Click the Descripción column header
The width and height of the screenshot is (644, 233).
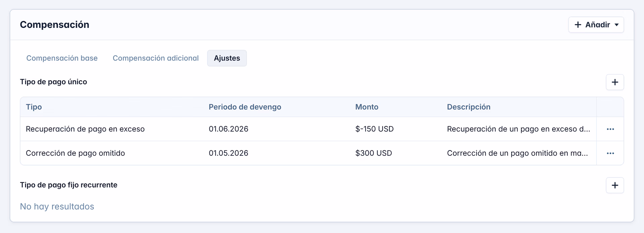469,107
